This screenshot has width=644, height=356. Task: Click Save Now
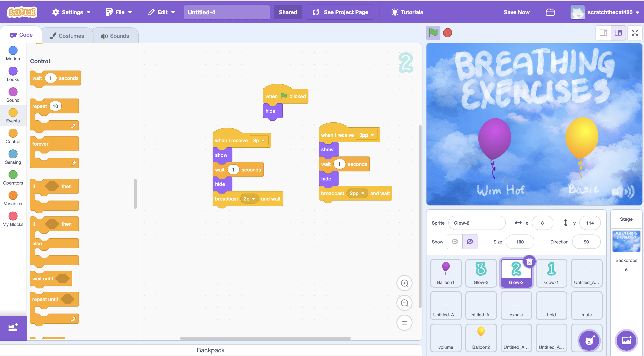[516, 12]
